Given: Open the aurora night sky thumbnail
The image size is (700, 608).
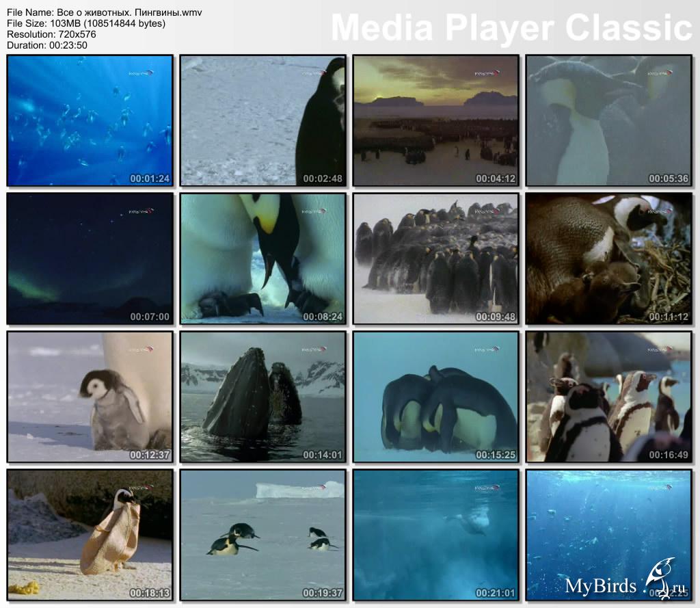Looking at the screenshot, I should (x=90, y=258).
